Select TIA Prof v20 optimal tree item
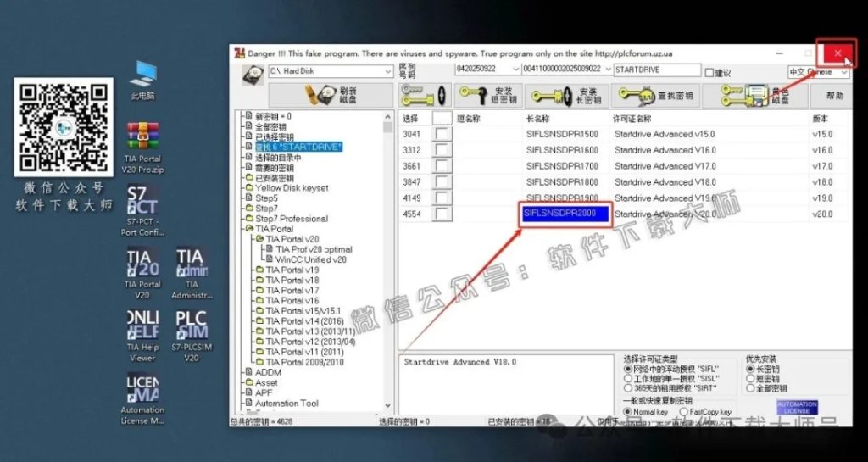 [314, 249]
